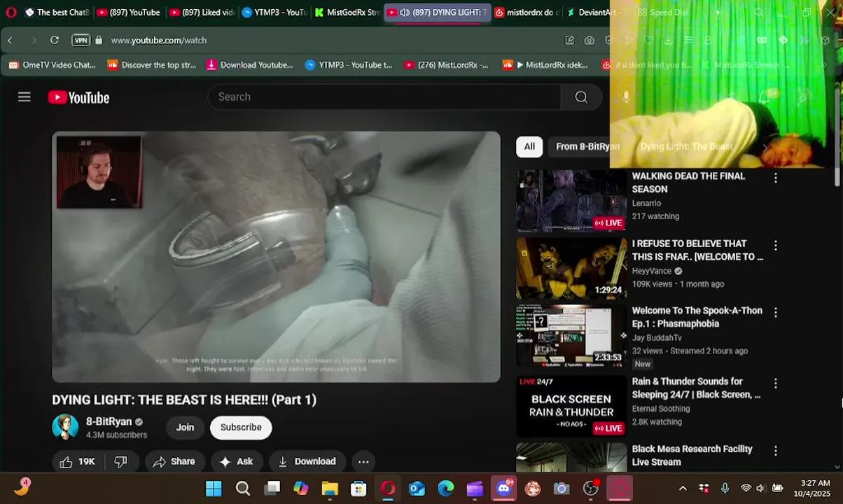The image size is (843, 504).
Task: Click the YouTube search magnifier button
Action: coord(581,97)
